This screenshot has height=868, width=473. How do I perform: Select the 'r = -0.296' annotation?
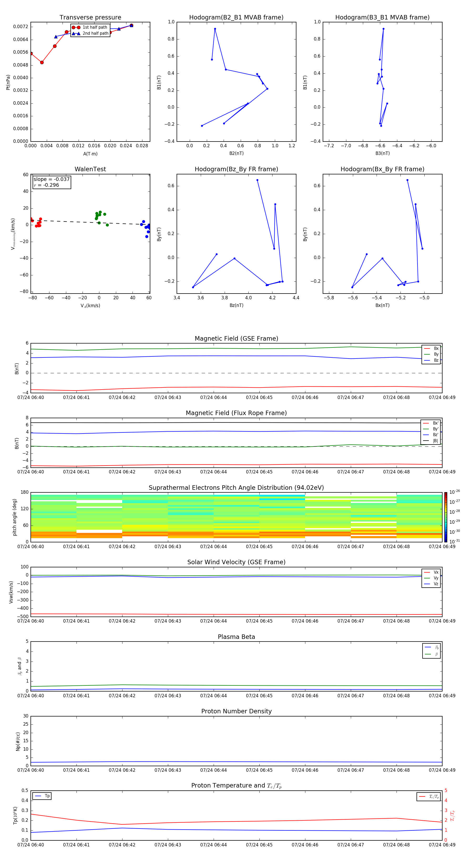point(47,185)
